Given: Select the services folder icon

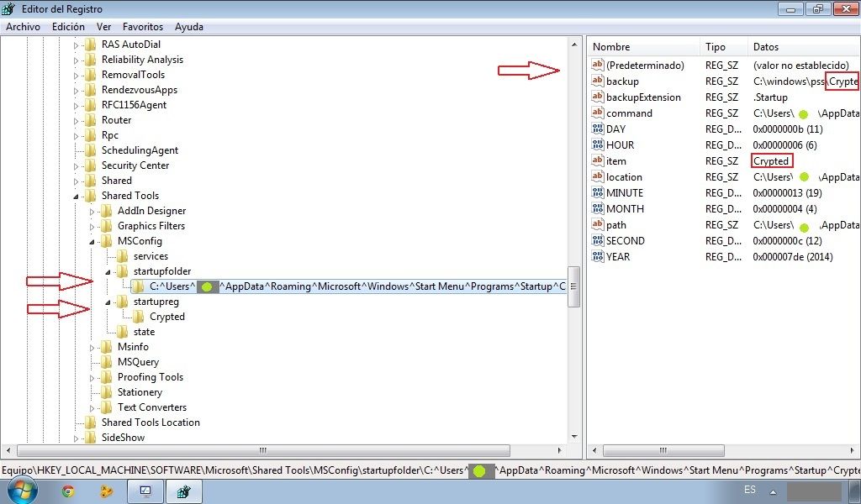Looking at the screenshot, I should point(122,256).
